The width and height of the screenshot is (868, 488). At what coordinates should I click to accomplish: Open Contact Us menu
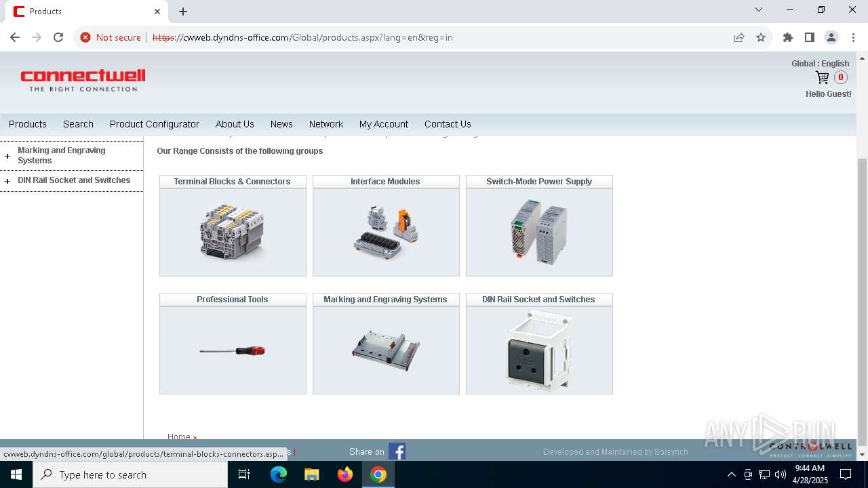[448, 124]
